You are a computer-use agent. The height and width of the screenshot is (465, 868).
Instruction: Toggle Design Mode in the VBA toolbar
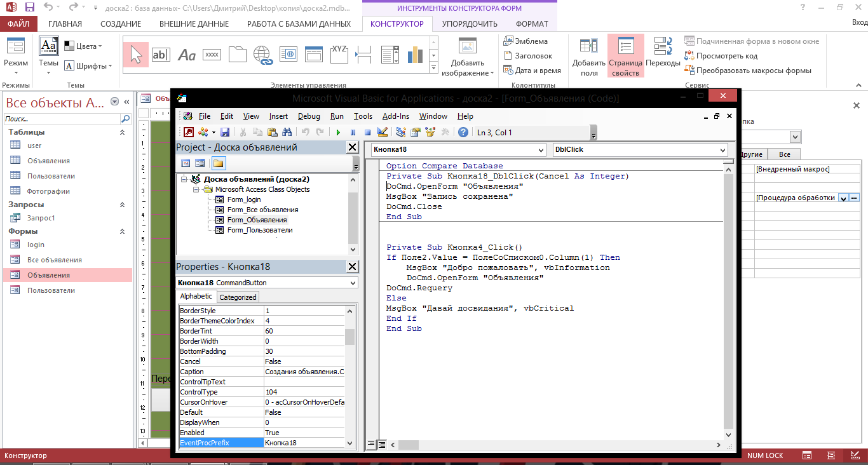(383, 132)
